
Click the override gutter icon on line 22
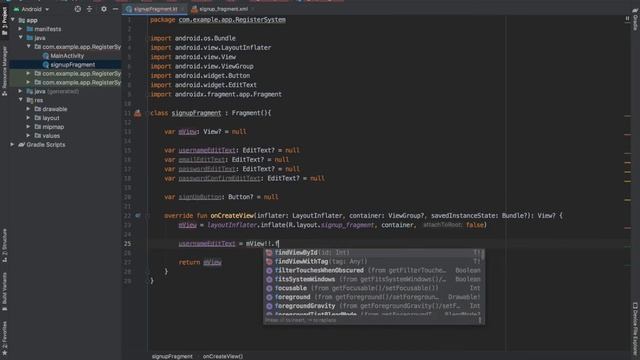pyautogui.click(x=138, y=215)
